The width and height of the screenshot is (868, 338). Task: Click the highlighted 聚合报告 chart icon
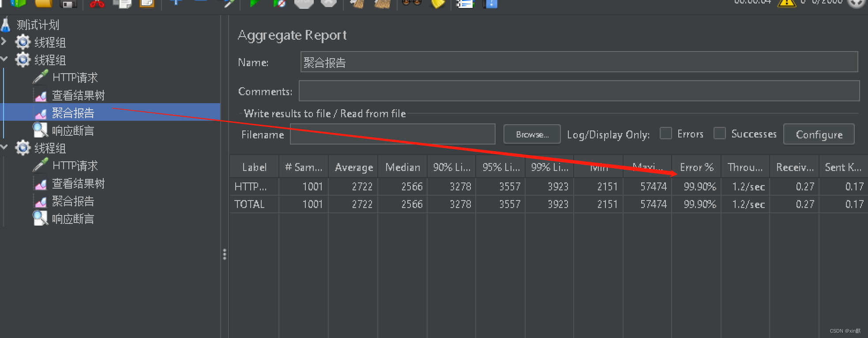click(x=41, y=113)
